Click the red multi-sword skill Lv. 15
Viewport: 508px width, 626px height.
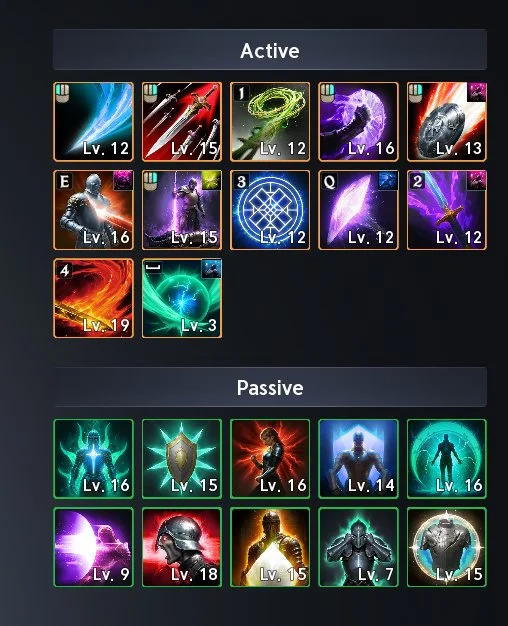182,122
